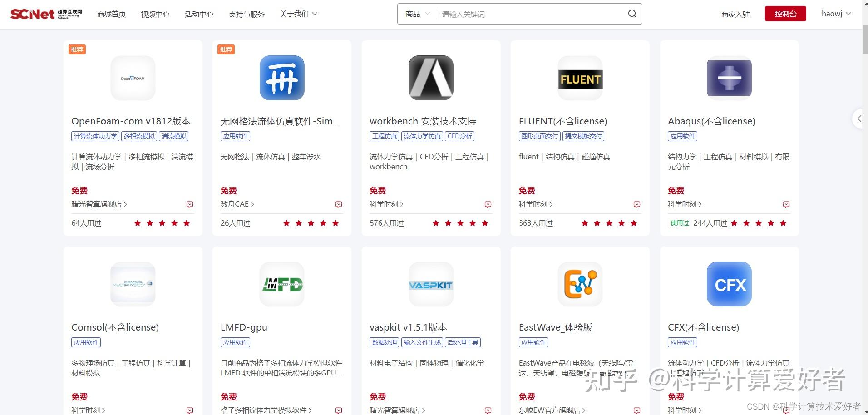Click the SCNet logo
This screenshot has width=868, height=415.
[46, 14]
